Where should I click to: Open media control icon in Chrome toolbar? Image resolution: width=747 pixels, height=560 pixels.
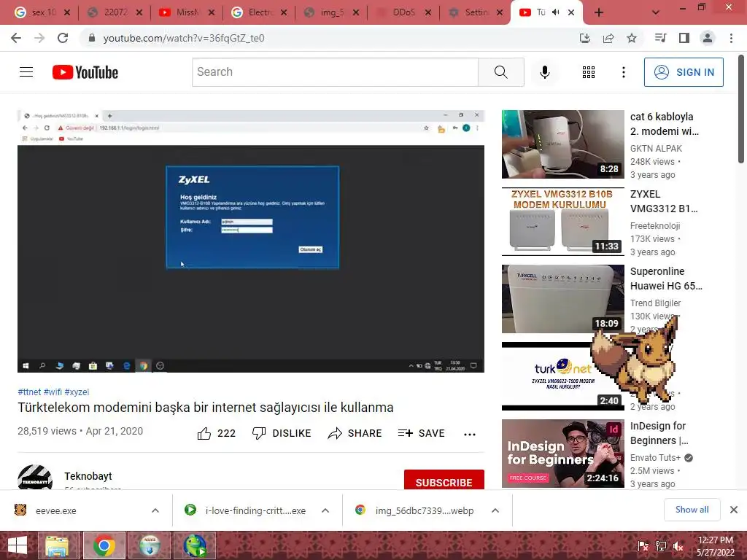click(661, 38)
